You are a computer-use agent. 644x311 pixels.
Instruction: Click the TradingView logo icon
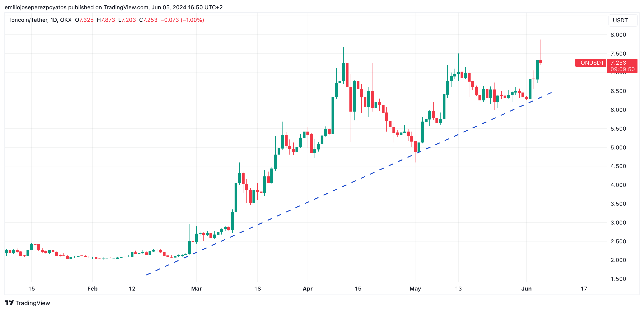pyautogui.click(x=9, y=303)
